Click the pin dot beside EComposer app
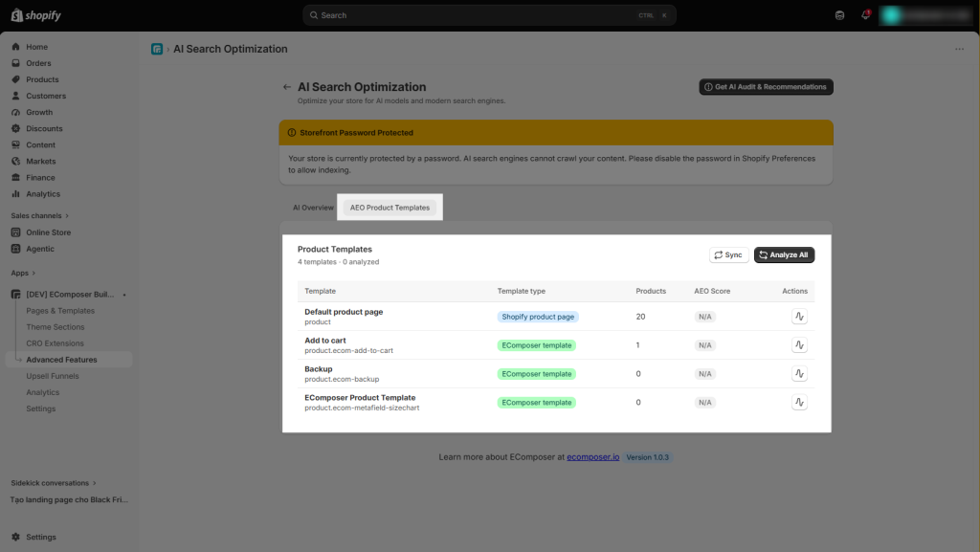The width and height of the screenshot is (980, 552). (124, 295)
